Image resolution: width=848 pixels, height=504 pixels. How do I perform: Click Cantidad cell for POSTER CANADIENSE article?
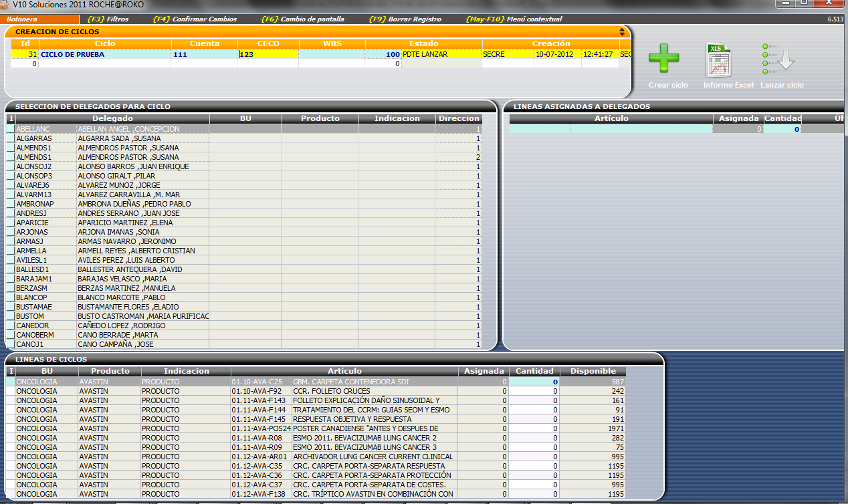(x=534, y=428)
